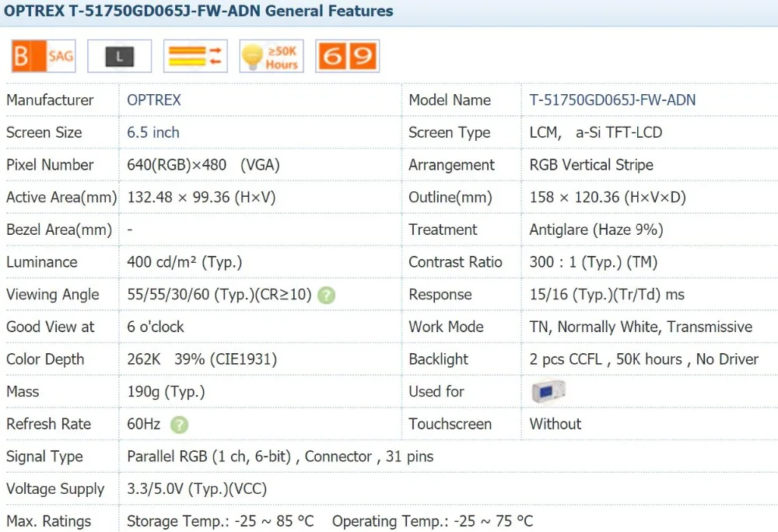The width and height of the screenshot is (778, 532).
Task: Open the 6.5 inch screen size link
Action: point(152,132)
